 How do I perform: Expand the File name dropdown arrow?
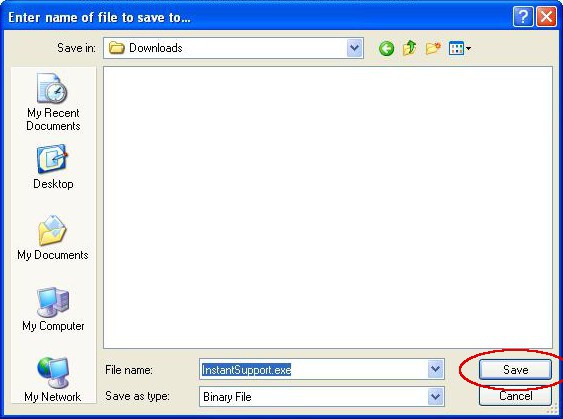436,369
